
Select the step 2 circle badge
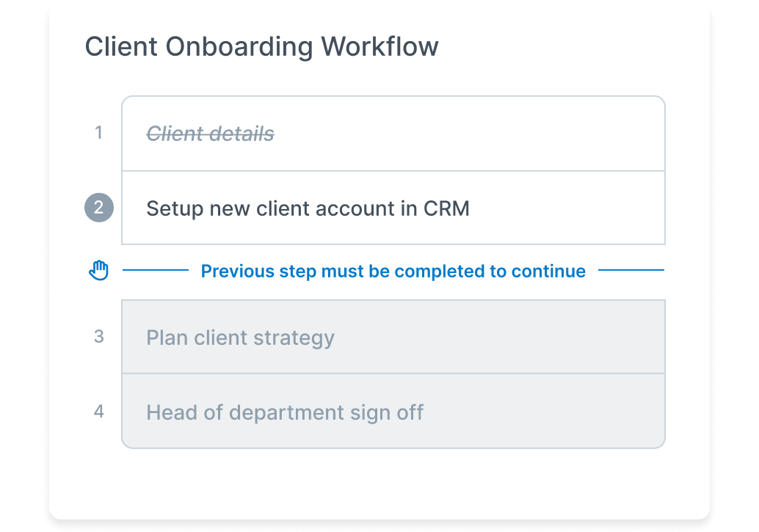(x=99, y=208)
